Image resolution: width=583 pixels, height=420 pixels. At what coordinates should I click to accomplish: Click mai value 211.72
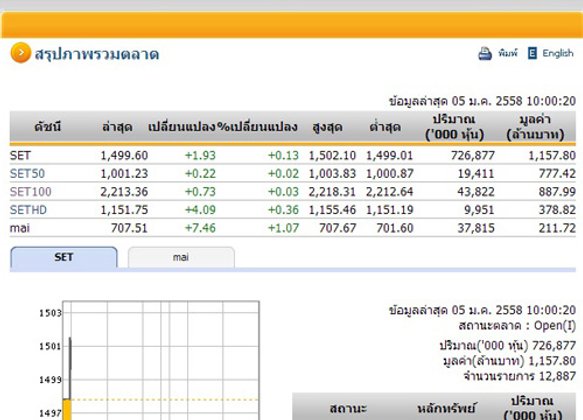(557, 228)
